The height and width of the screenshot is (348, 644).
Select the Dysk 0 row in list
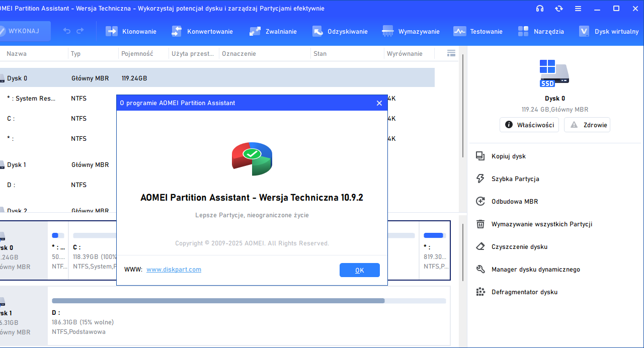[x=217, y=78]
